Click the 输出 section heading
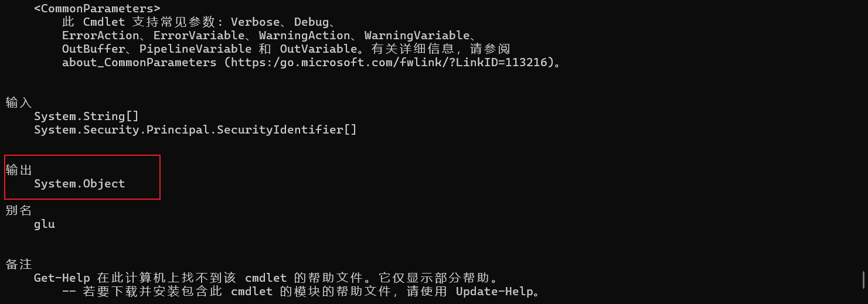This screenshot has height=304, width=868. tap(19, 170)
